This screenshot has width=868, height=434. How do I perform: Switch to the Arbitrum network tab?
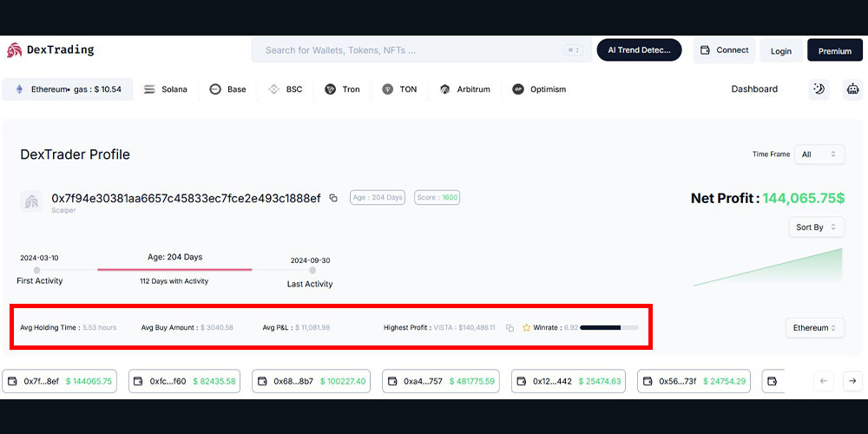click(465, 89)
